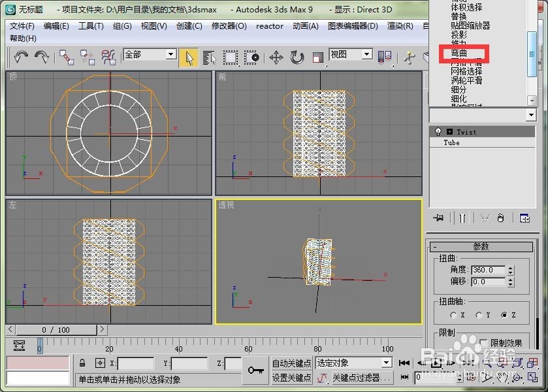Open the 修改器(O) menu
The height and width of the screenshot is (392, 548).
[225, 26]
